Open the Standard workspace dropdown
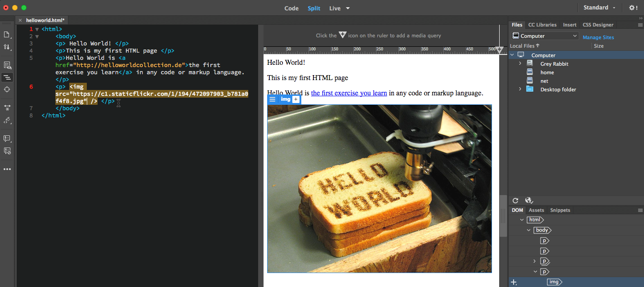 [599, 8]
